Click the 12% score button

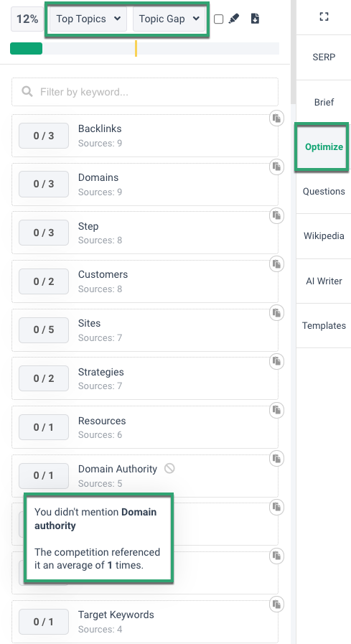pos(27,19)
